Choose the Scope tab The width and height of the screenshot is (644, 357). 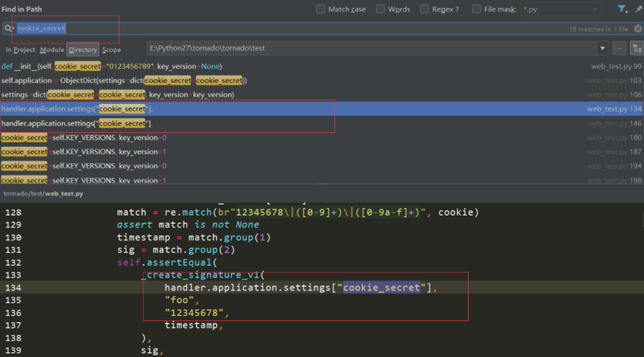pyautogui.click(x=111, y=50)
